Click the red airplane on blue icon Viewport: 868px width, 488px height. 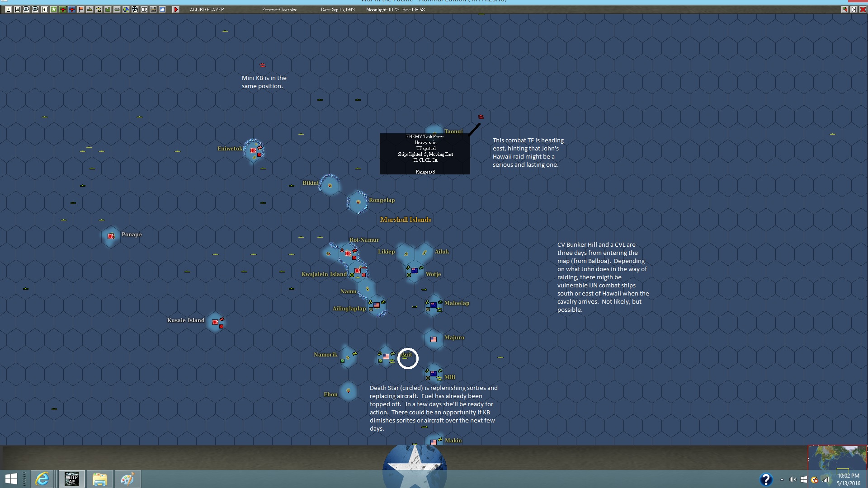[72, 9]
